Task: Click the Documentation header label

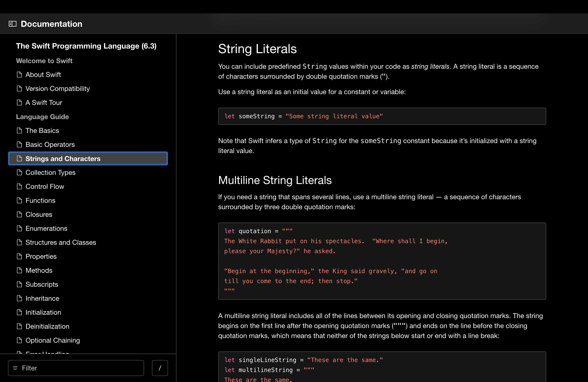Action: (x=51, y=23)
